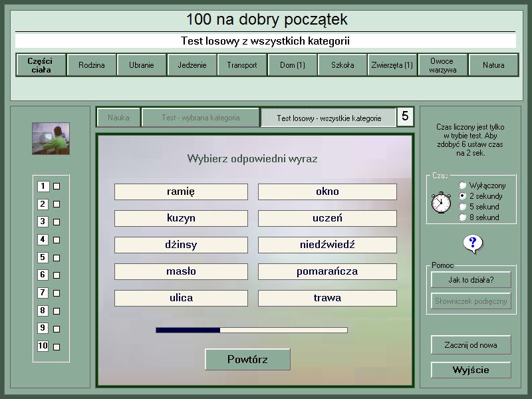Choose the Owoce warzywa category
This screenshot has height=399, width=532.
tap(442, 65)
